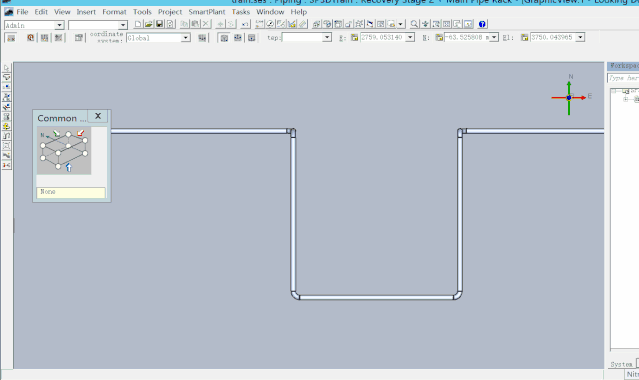Click the Refresh workspace toolbar icon
639x380 pixels.
[x=170, y=24]
